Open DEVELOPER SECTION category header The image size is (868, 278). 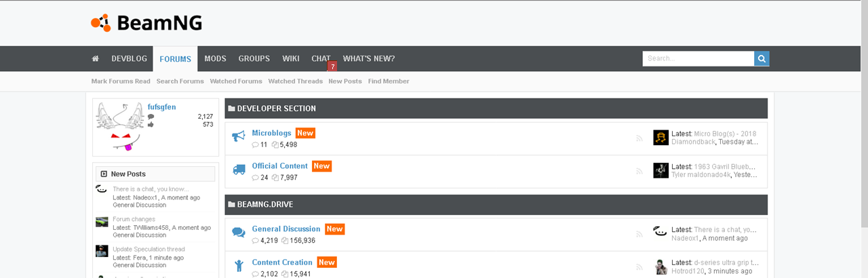tap(496, 108)
